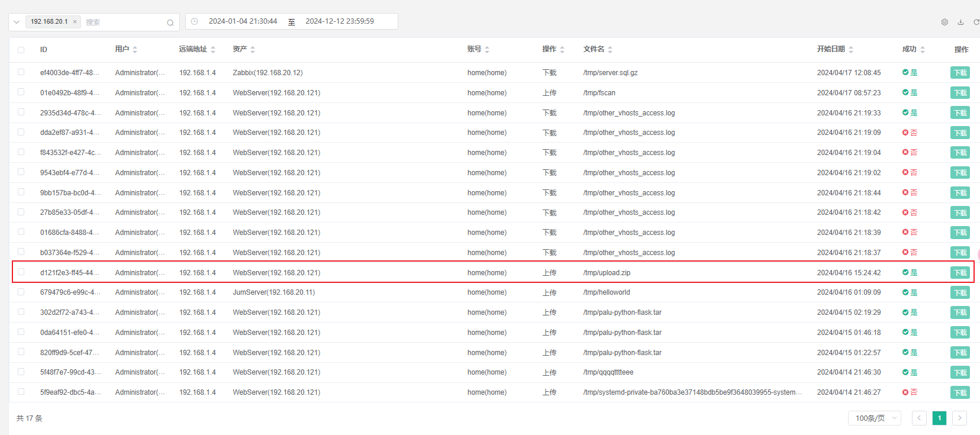Download /tmp/upload.zip with 下载 button

(x=960, y=273)
